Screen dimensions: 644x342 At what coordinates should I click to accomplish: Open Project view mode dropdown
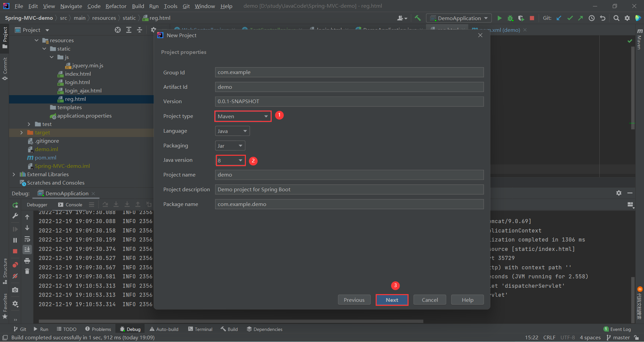(x=47, y=30)
